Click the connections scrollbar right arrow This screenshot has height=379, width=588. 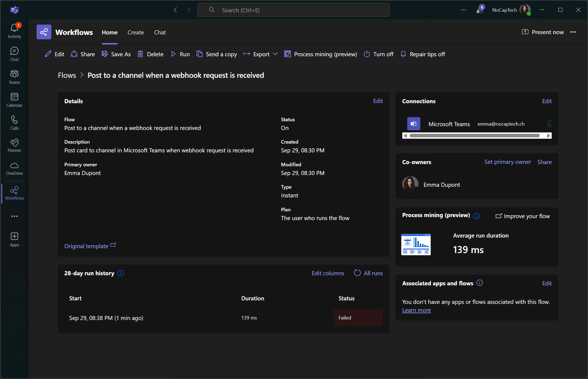[548, 136]
